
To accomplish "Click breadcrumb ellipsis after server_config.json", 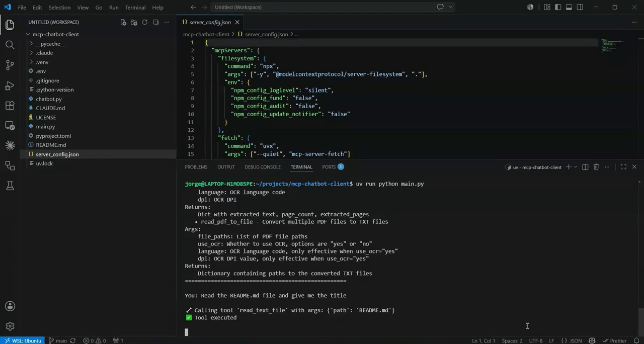I will 297,34.
